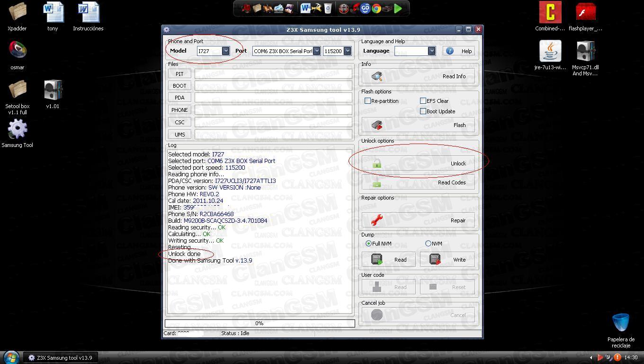Open Word from the top dock
Screen dimensions: 644x364
click(305, 9)
